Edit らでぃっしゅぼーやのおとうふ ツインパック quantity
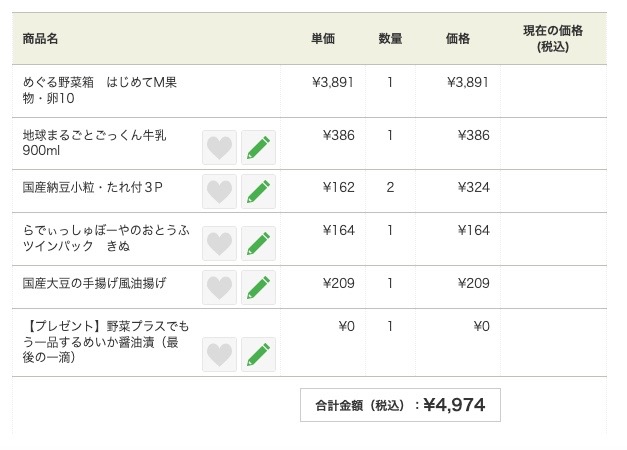This screenshot has height=450, width=627. pyautogui.click(x=258, y=243)
